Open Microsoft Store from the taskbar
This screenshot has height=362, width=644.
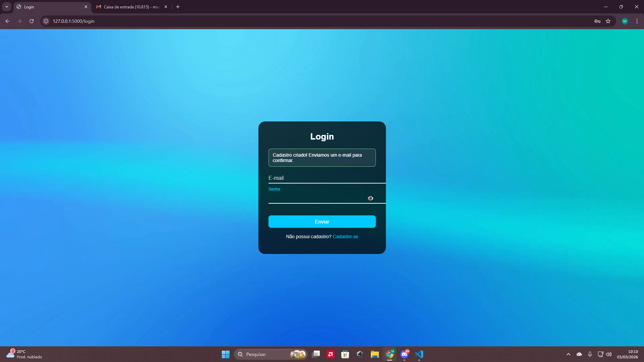tap(345, 354)
